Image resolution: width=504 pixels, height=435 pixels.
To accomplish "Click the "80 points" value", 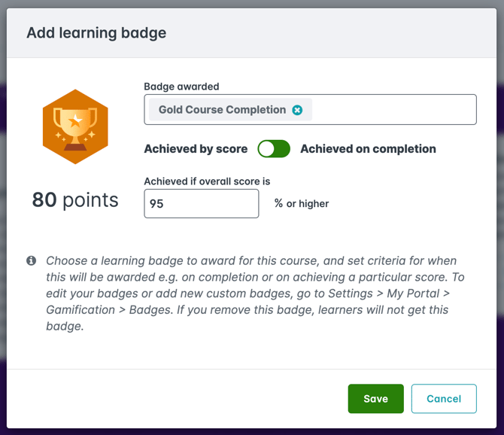I will (75, 199).
